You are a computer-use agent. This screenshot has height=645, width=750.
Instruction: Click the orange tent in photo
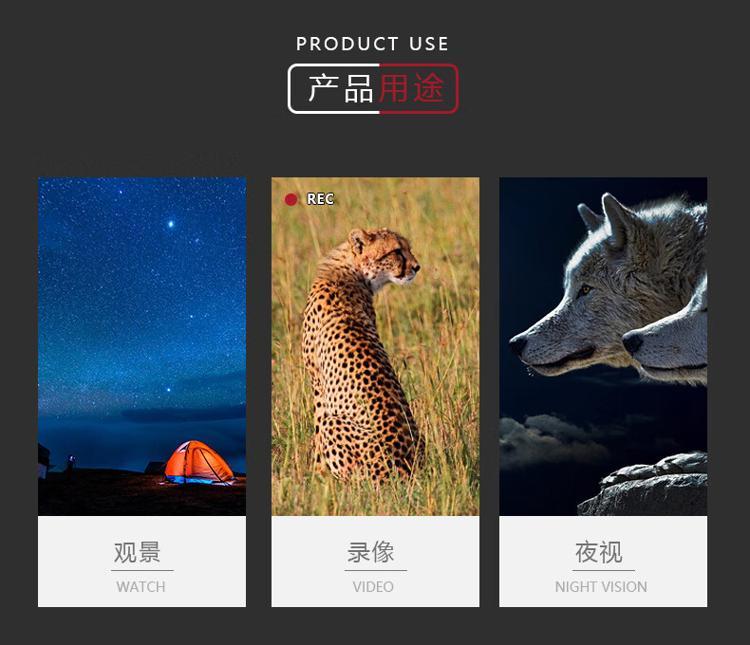[x=199, y=462]
